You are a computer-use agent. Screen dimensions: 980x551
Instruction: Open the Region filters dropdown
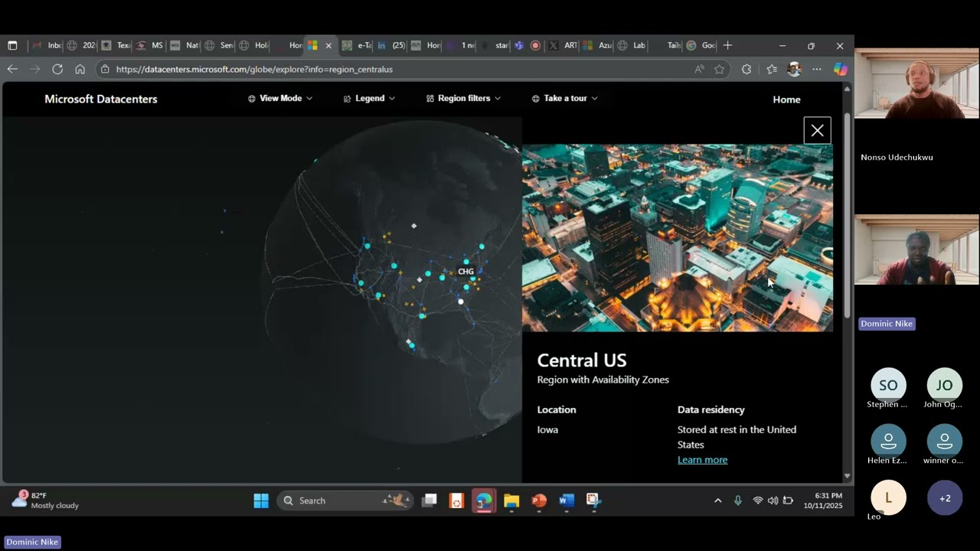463,98
